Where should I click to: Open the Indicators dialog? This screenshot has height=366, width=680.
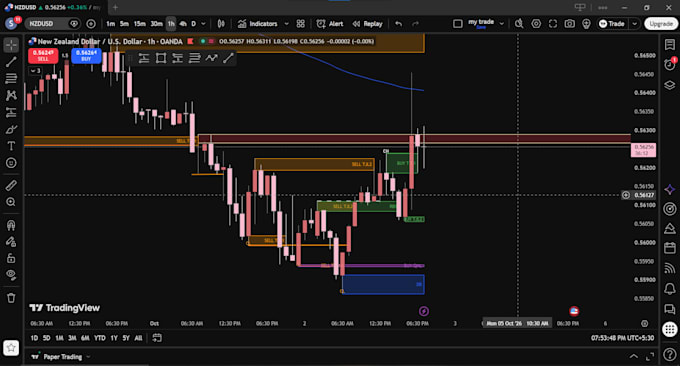tap(258, 24)
